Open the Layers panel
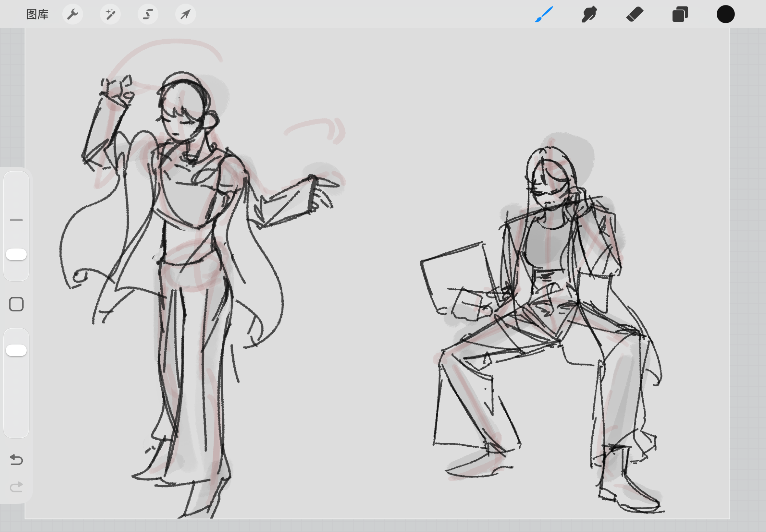 680,14
